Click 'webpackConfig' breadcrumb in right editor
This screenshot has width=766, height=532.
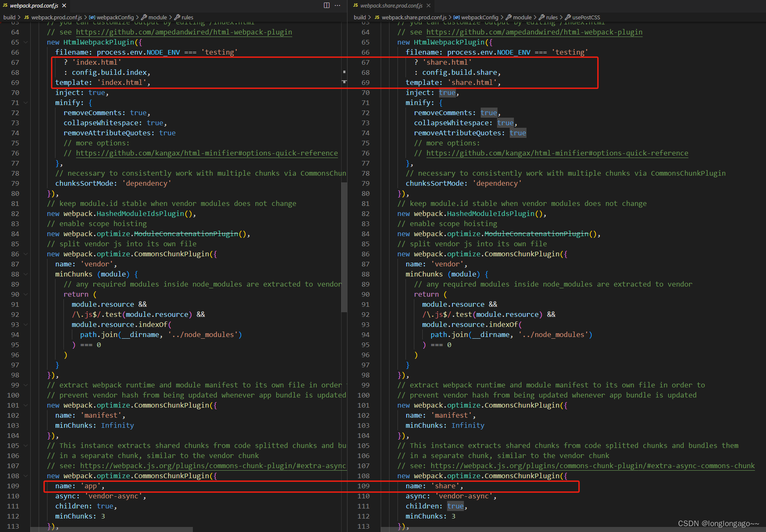pyautogui.click(x=479, y=17)
